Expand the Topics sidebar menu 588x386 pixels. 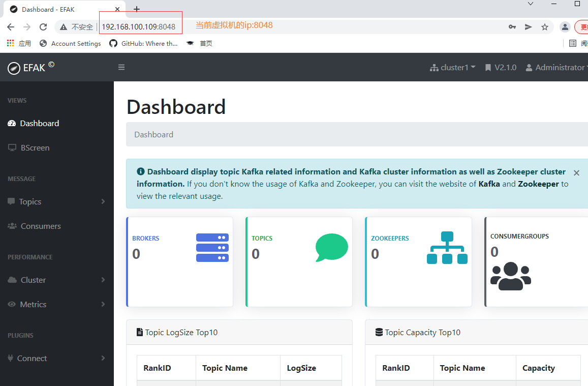(x=56, y=202)
